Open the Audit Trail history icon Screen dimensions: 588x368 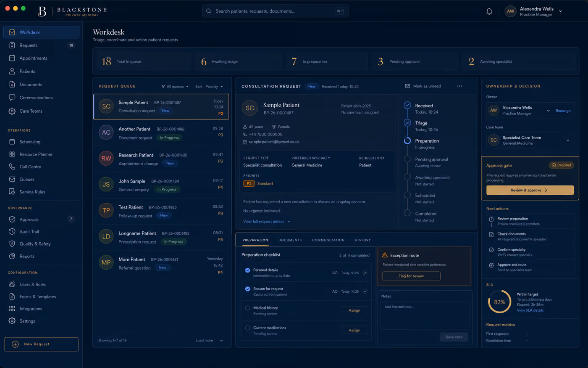tap(12, 231)
